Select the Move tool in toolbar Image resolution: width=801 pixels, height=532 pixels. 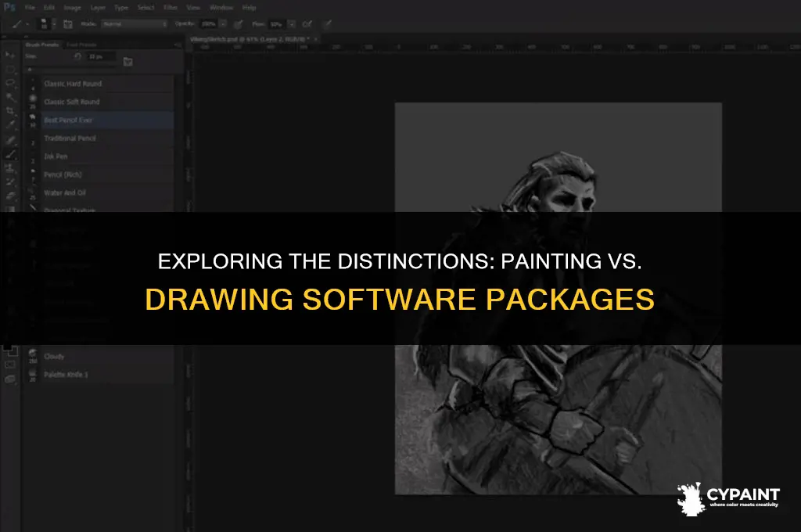pos(9,55)
